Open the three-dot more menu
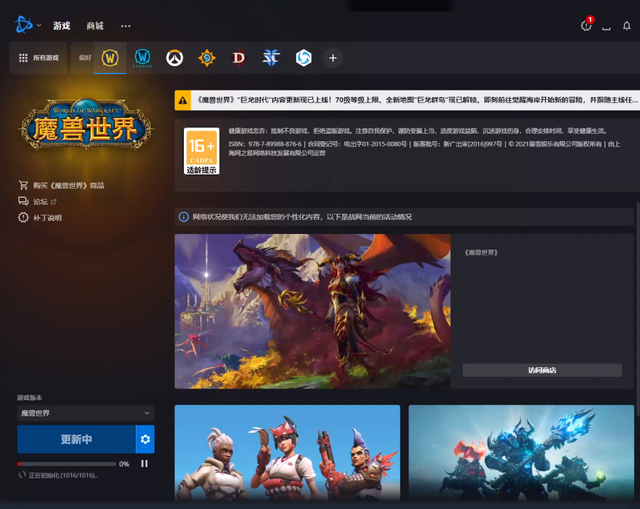The image size is (640, 509). [126, 26]
